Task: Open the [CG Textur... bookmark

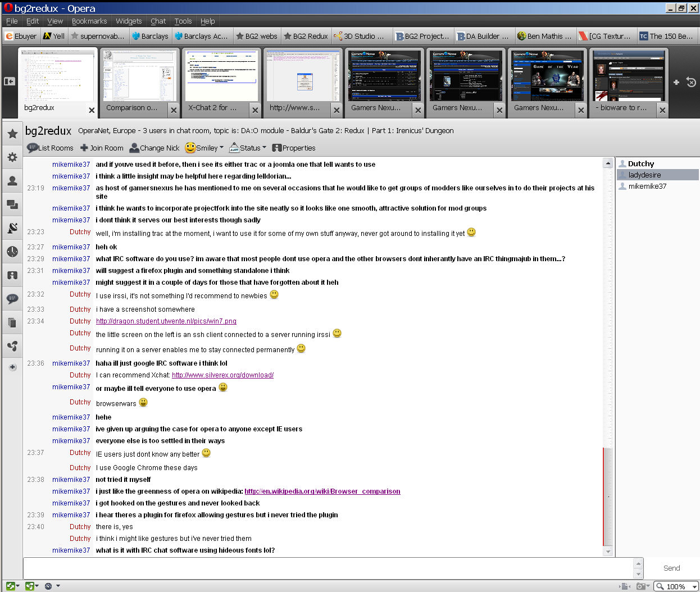Action: click(605, 36)
